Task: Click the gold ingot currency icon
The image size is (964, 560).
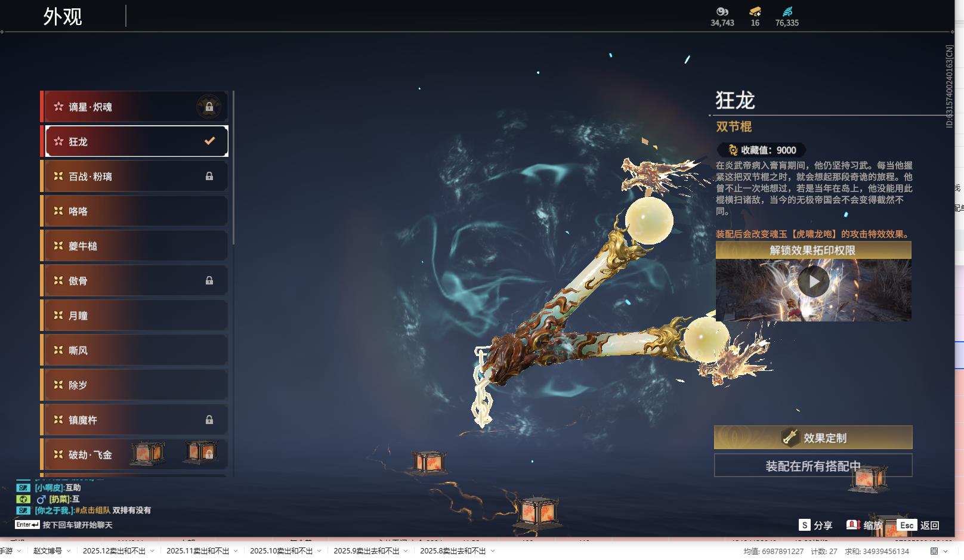Action: [x=754, y=11]
